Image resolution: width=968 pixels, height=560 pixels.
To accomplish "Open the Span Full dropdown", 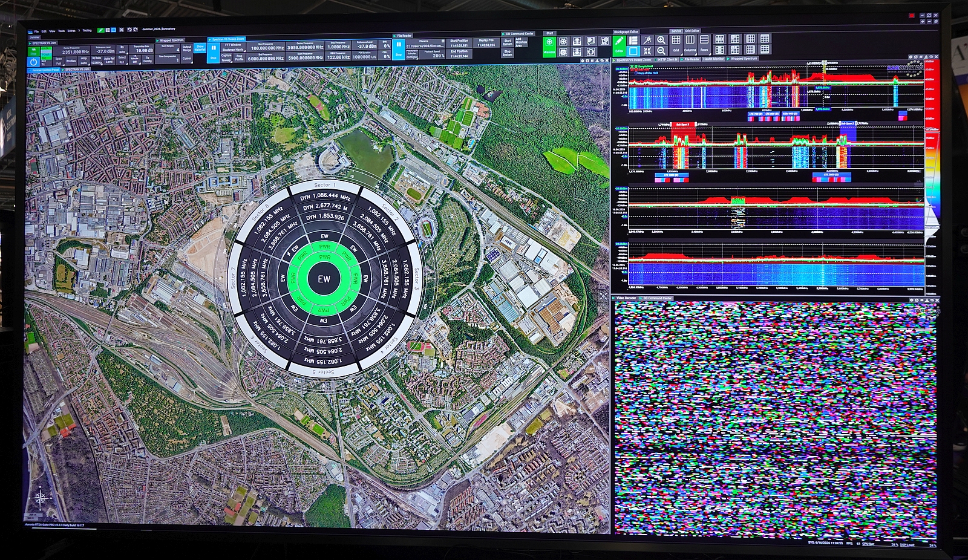I will tap(59, 61).
